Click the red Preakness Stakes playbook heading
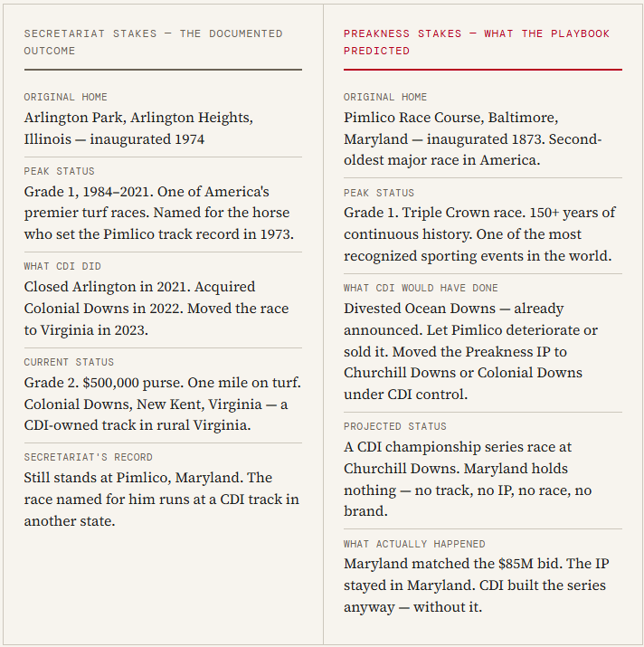The image size is (644, 647). (x=477, y=43)
